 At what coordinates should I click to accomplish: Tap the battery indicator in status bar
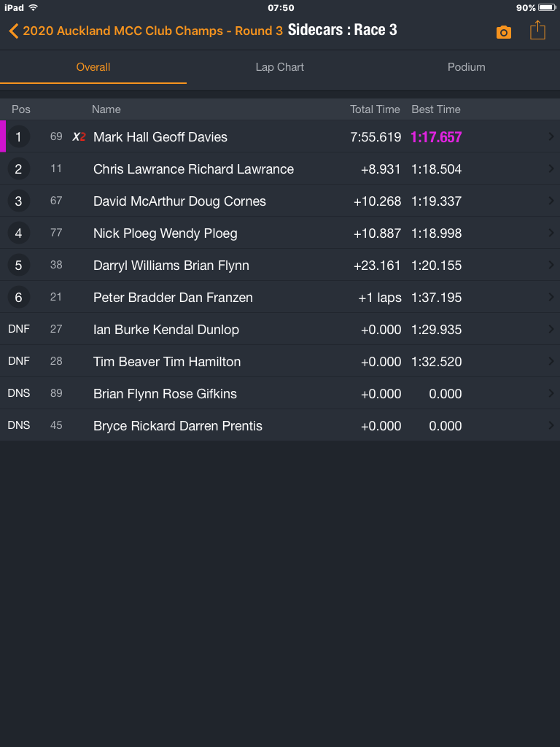click(547, 7)
